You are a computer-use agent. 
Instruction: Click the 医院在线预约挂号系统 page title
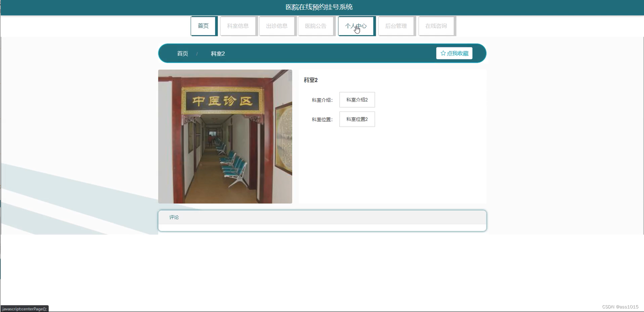(x=319, y=7)
